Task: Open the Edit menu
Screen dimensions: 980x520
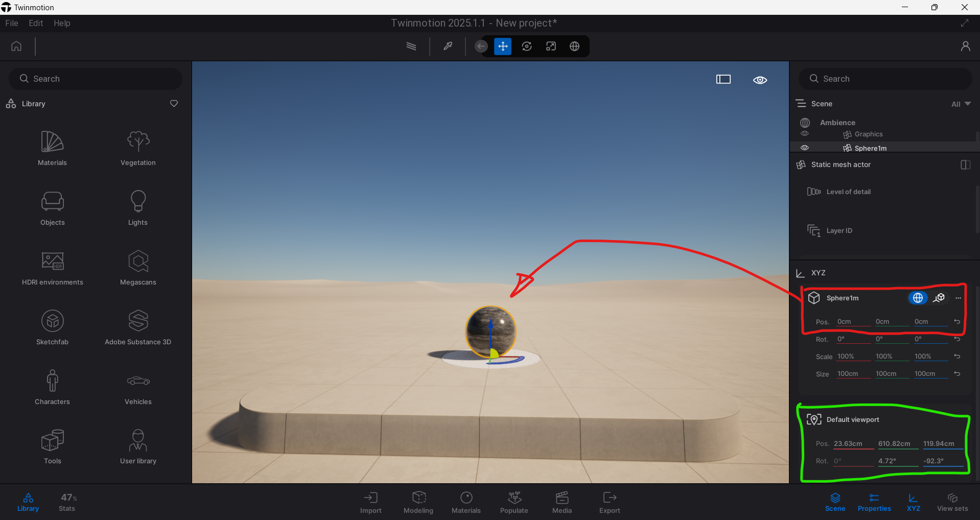Action: coord(36,23)
